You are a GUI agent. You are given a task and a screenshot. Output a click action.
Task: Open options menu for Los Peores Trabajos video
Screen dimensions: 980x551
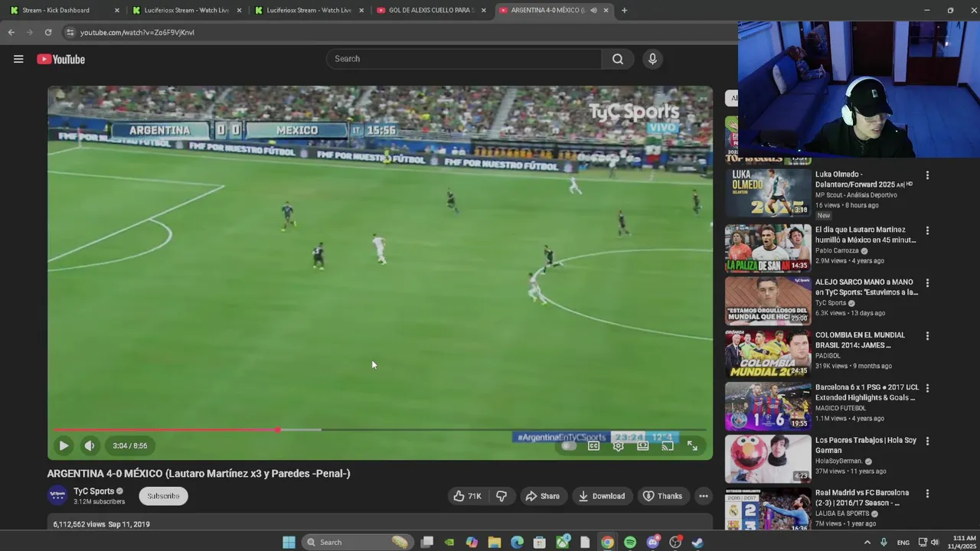927,441
